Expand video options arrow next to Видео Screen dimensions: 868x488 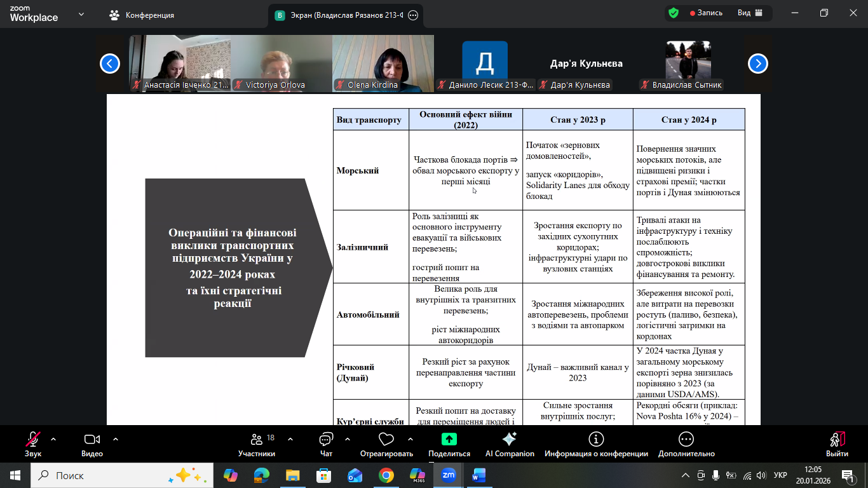pos(116,439)
